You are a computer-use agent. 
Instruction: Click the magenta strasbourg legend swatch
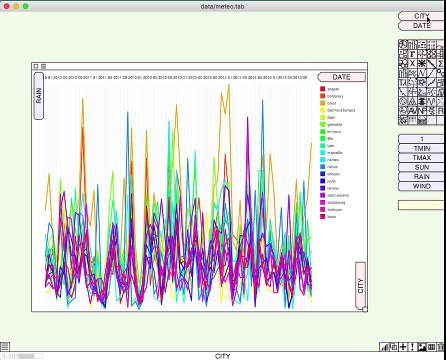point(322,202)
